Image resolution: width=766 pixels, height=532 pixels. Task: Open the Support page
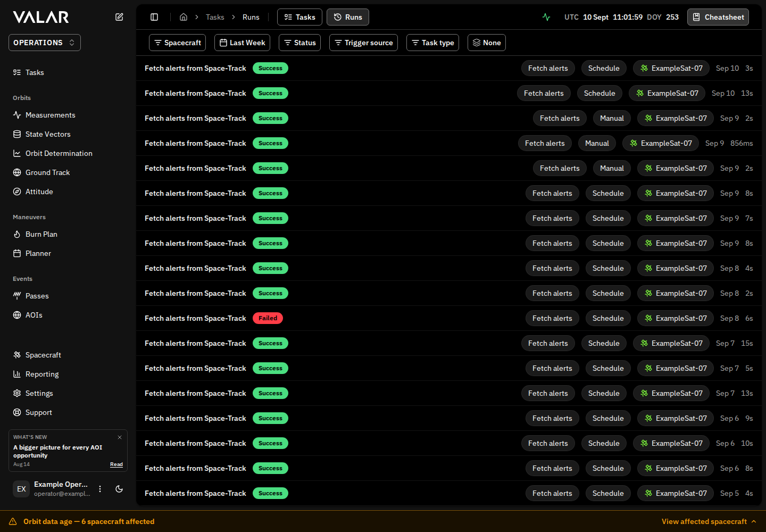click(68, 412)
